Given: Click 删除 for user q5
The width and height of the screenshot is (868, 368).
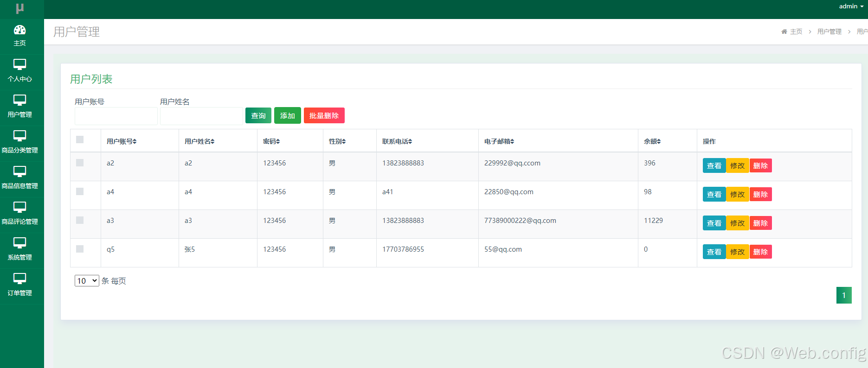Looking at the screenshot, I should tap(761, 252).
